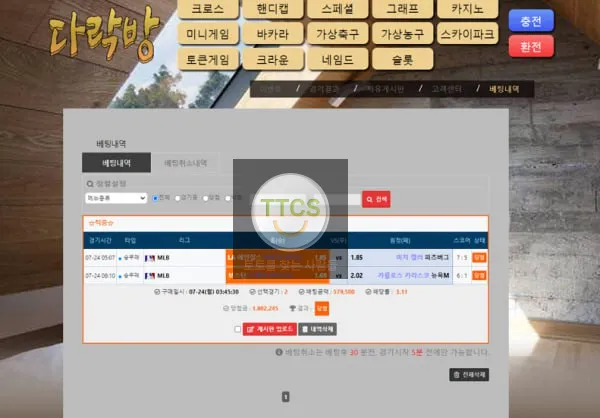
Task: Click the 다락방 site logo
Action: [104, 34]
